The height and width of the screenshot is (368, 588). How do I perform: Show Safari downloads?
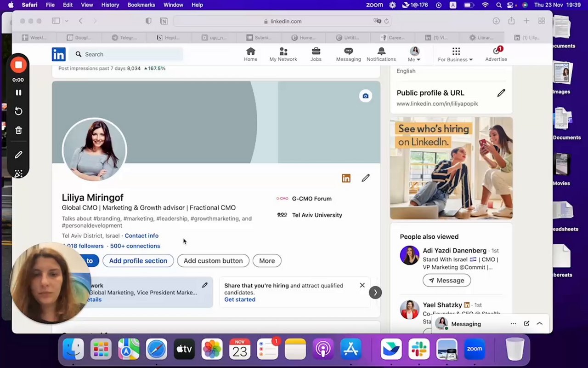tap(496, 21)
